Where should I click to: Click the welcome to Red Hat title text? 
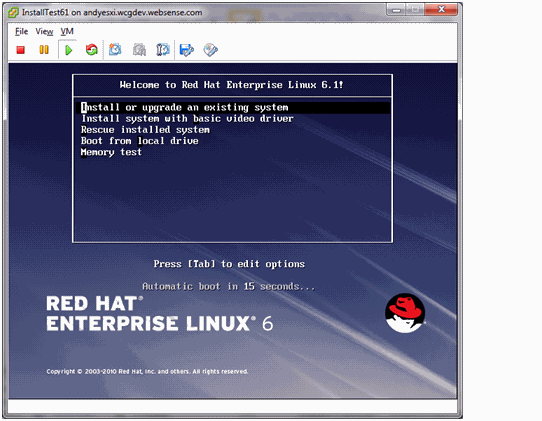(231, 85)
